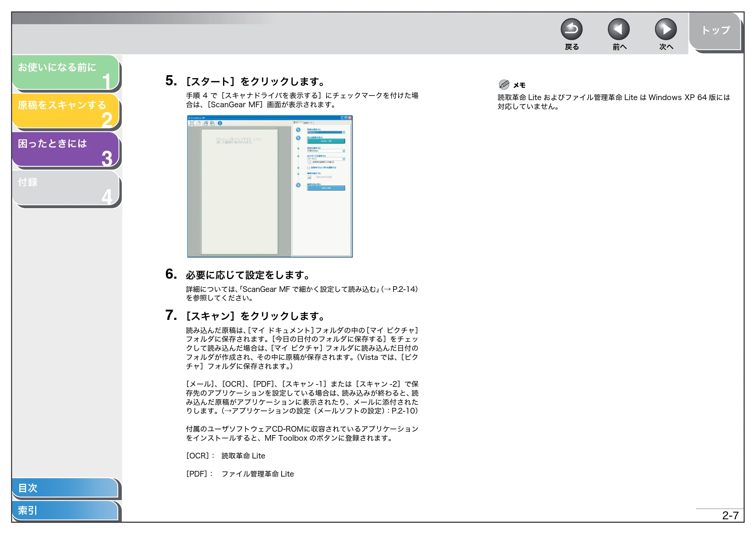
Task: Open the 目次 (table of contents) button
Action: click(65, 488)
